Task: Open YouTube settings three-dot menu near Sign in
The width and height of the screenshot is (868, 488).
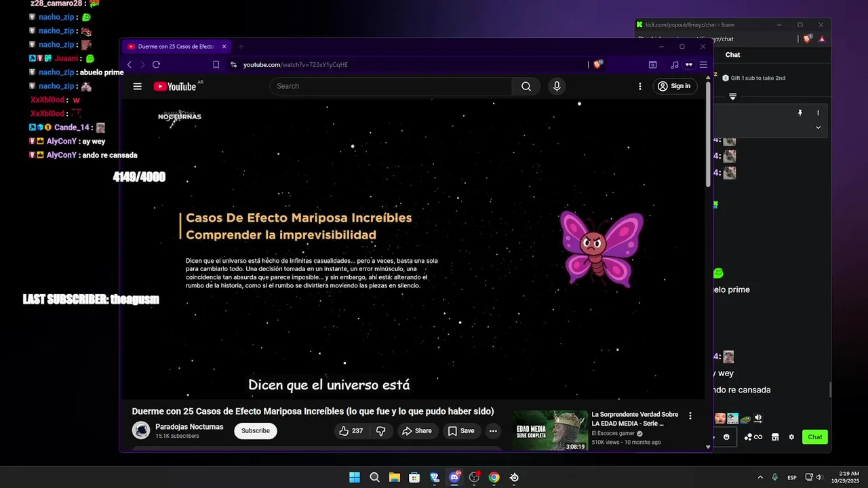Action: point(639,86)
